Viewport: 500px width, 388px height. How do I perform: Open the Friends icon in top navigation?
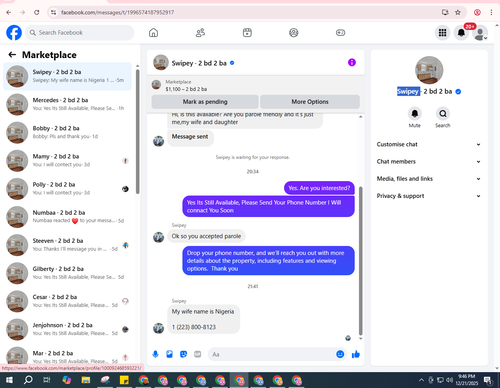click(200, 33)
